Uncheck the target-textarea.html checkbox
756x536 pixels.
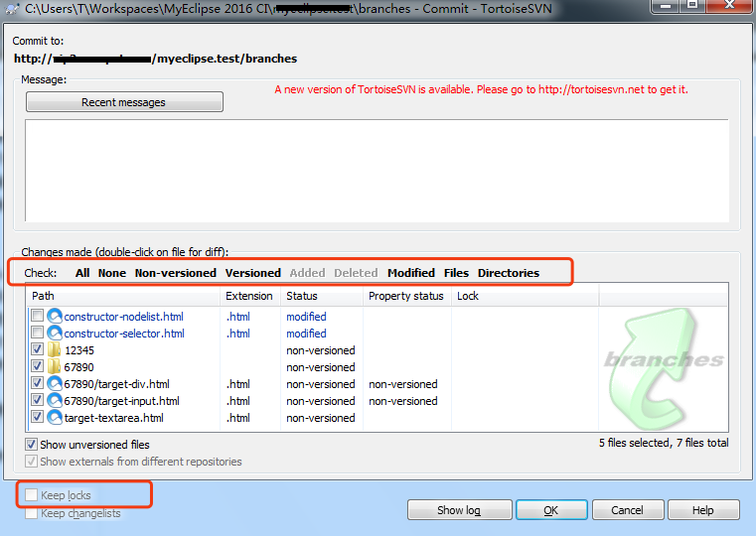(x=37, y=417)
